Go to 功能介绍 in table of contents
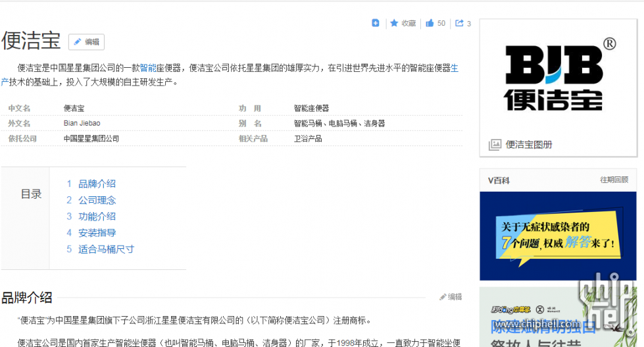644x347 pixels. 97,216
